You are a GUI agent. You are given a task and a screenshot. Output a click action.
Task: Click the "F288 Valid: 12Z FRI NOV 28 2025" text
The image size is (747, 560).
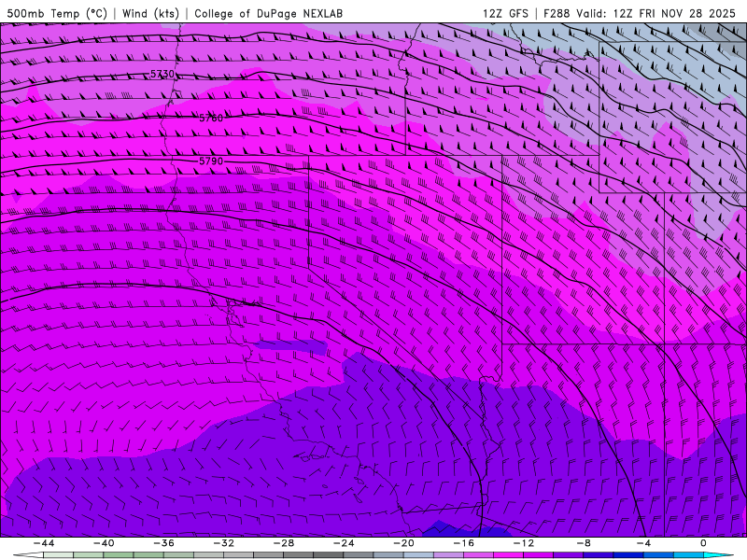point(640,13)
